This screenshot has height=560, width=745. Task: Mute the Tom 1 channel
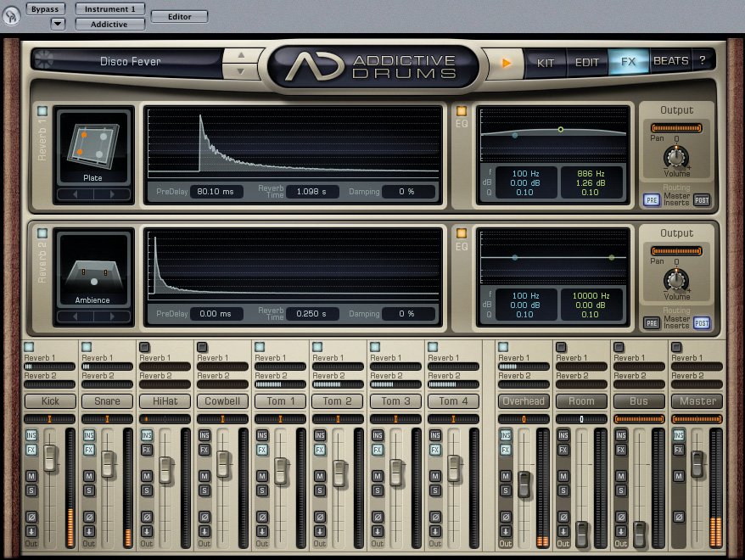coord(262,476)
